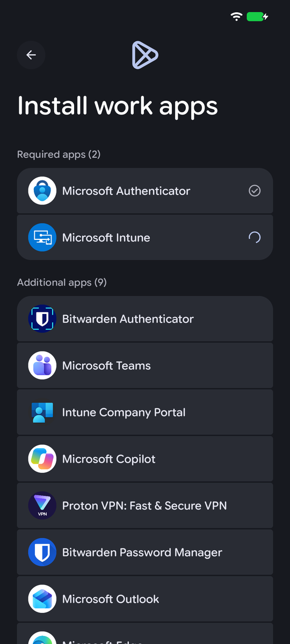290x644 pixels.
Task: Tap the Wi-Fi status icon
Action: [236, 17]
